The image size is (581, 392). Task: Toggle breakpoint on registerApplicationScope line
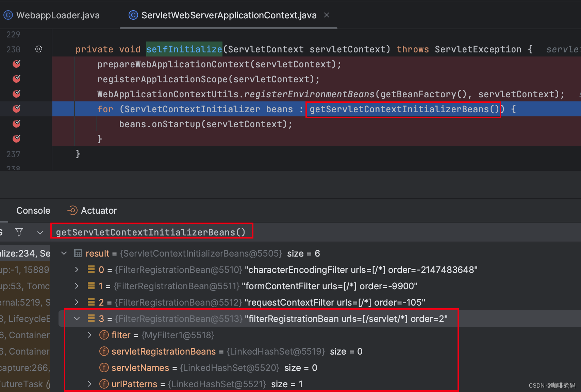pos(16,79)
